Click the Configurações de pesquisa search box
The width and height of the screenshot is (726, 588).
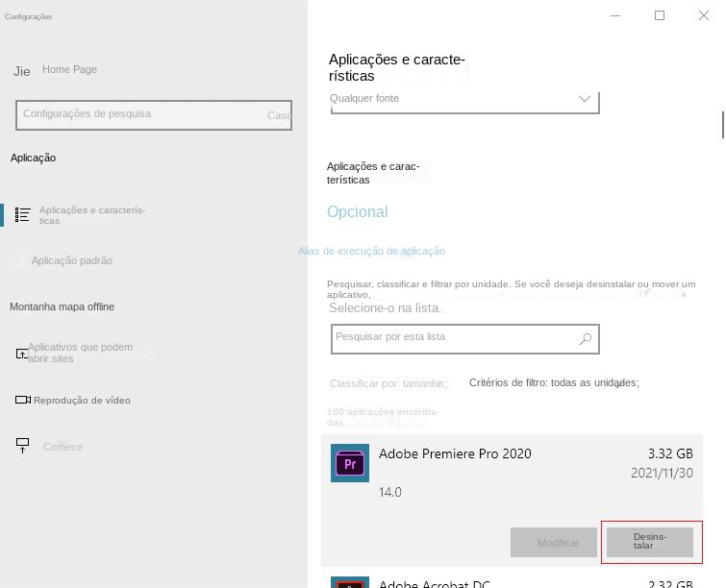point(154,114)
